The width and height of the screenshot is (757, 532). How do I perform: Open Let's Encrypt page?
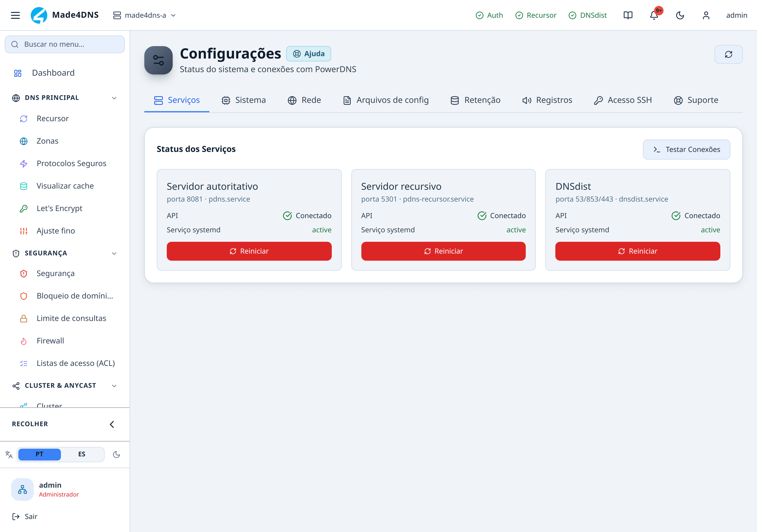(x=65, y=208)
